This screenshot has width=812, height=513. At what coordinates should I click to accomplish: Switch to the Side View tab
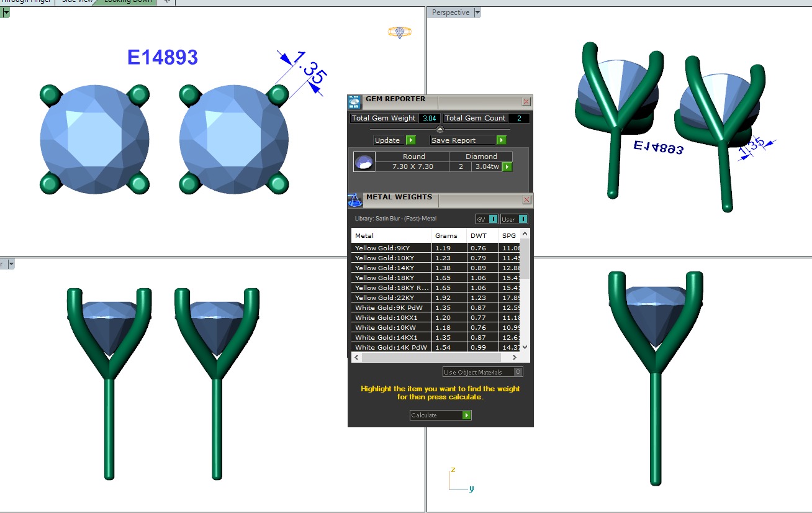coord(77,1)
